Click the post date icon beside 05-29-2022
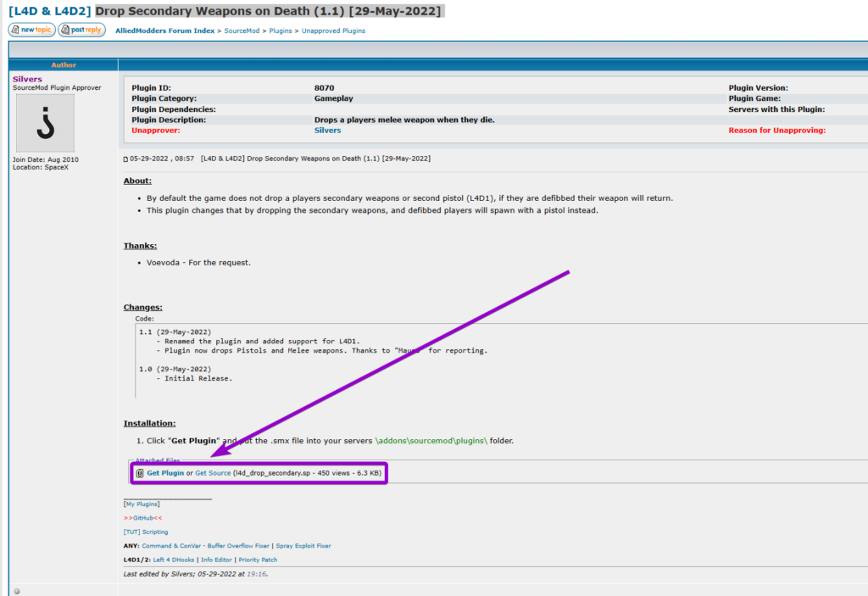The image size is (868, 596). point(125,158)
